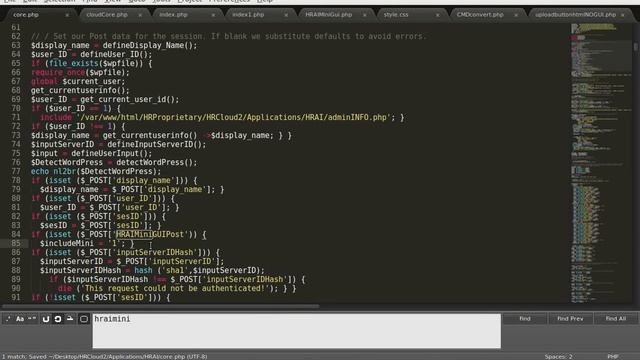Click defineDisplay_Name() on line 63
Image resolution: width=640 pixels, height=360 pixels.
coord(147,45)
